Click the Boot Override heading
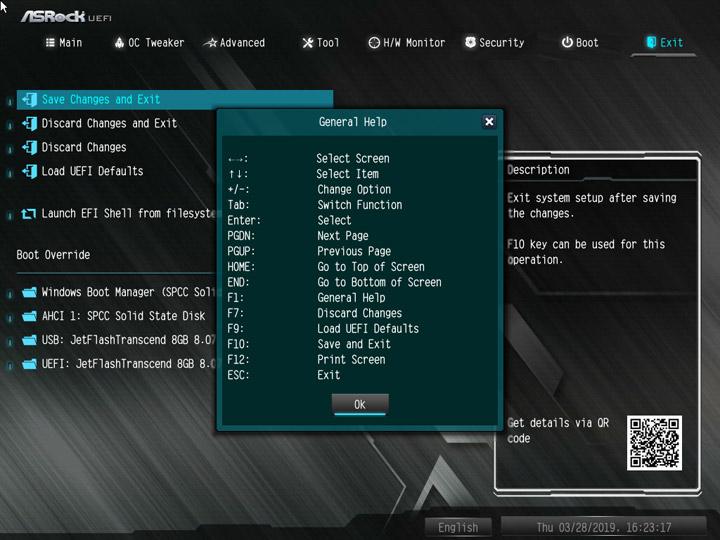Image resolution: width=720 pixels, height=540 pixels. [53, 255]
